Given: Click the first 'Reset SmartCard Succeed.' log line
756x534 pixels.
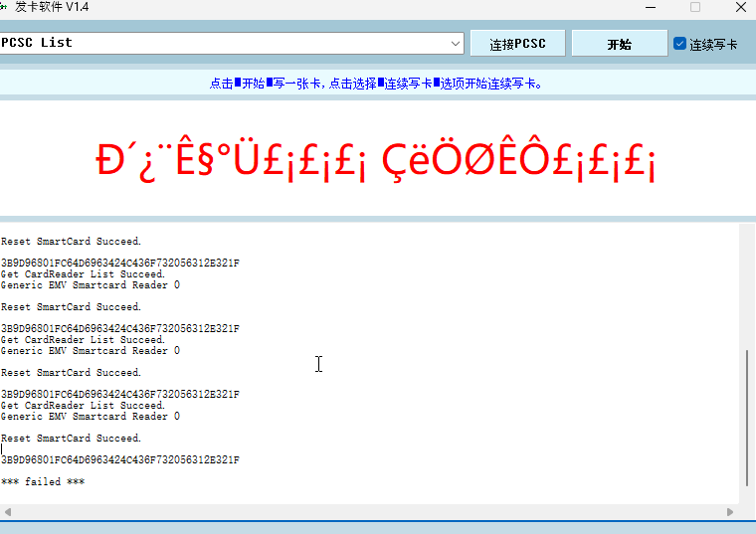Looking at the screenshot, I should [x=71, y=242].
